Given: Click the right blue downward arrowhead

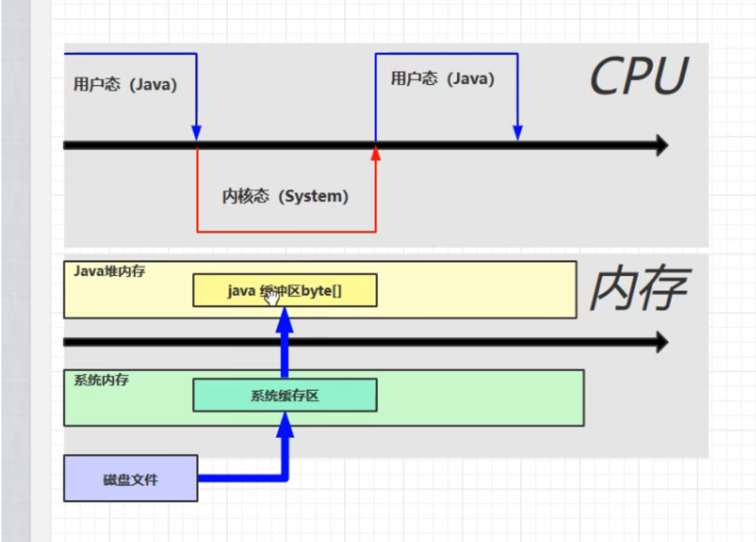Looking at the screenshot, I should tap(518, 132).
